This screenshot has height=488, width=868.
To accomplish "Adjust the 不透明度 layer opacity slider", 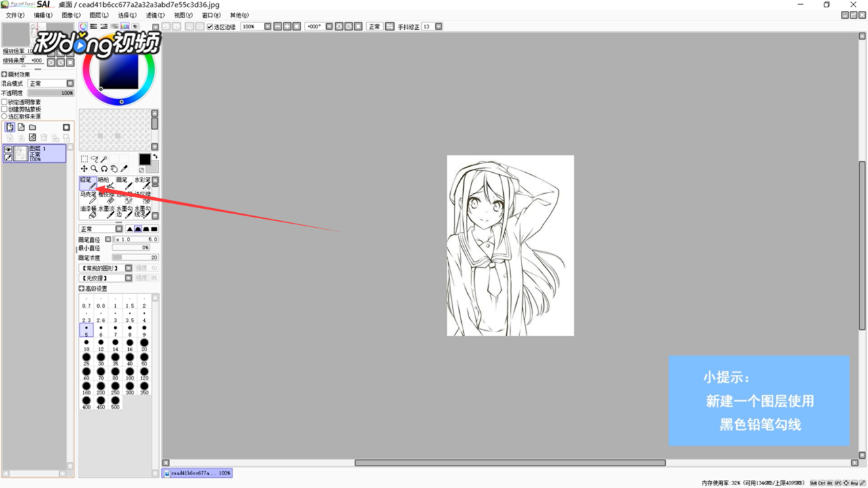I will click(51, 93).
